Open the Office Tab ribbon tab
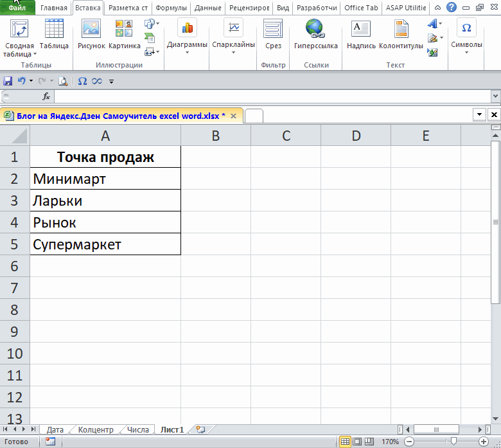This screenshot has width=501, height=448. (361, 8)
